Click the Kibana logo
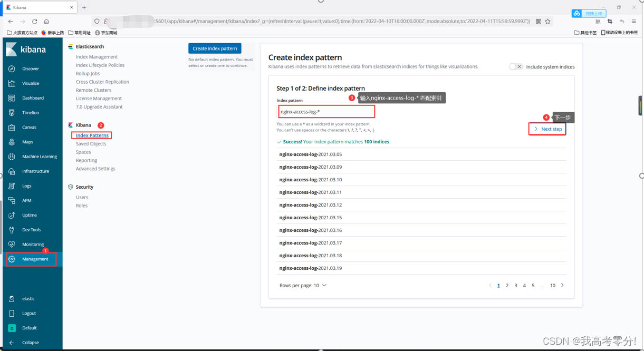 (x=26, y=50)
